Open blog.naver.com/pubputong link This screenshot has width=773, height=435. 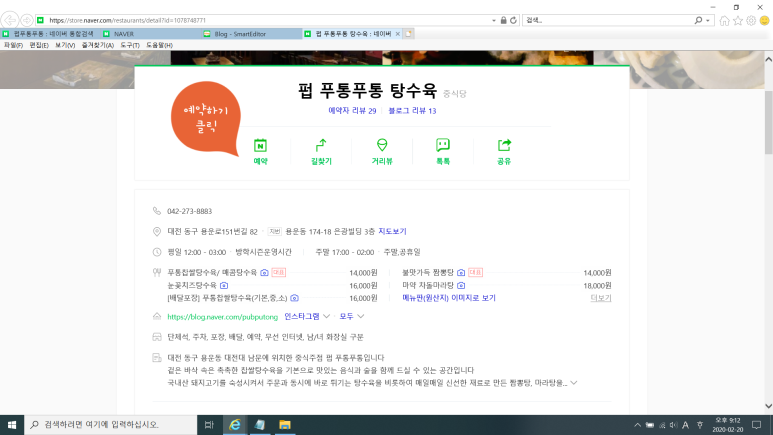tap(222, 317)
